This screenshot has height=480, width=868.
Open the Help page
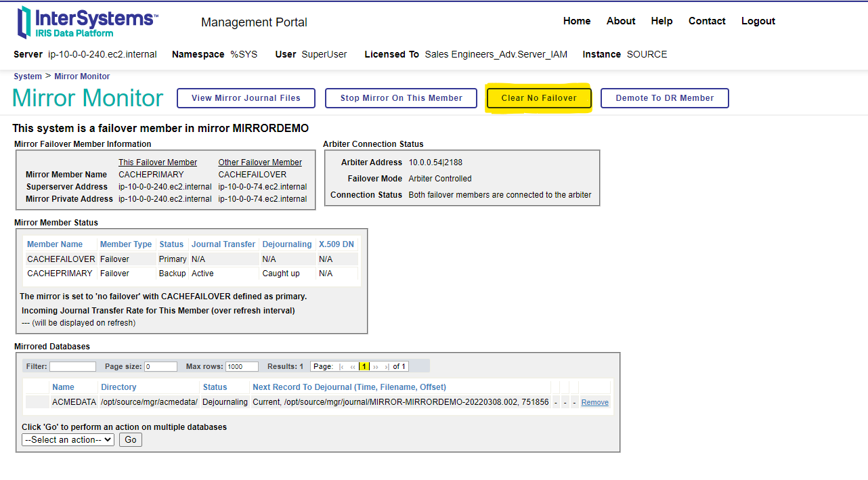[x=661, y=21]
